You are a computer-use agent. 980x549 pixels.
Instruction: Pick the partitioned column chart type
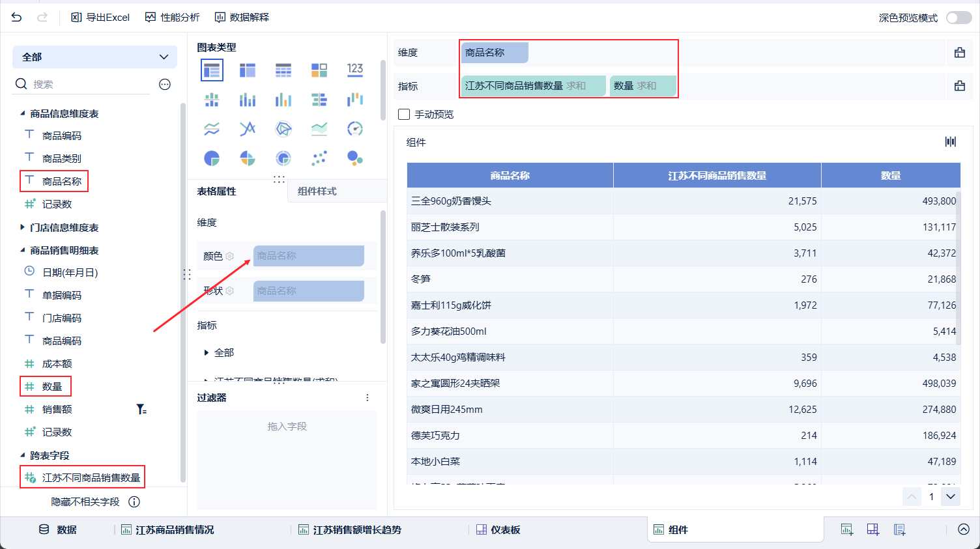(x=212, y=100)
